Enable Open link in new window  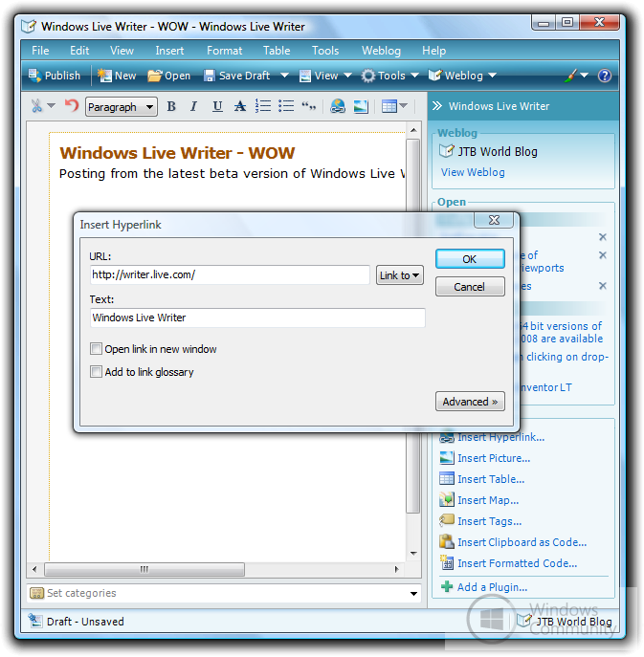97,349
